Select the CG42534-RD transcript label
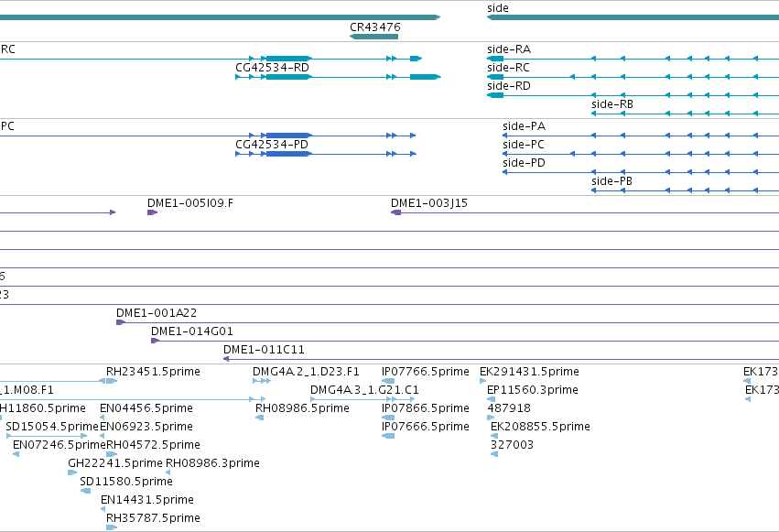779x532 pixels. point(272,68)
